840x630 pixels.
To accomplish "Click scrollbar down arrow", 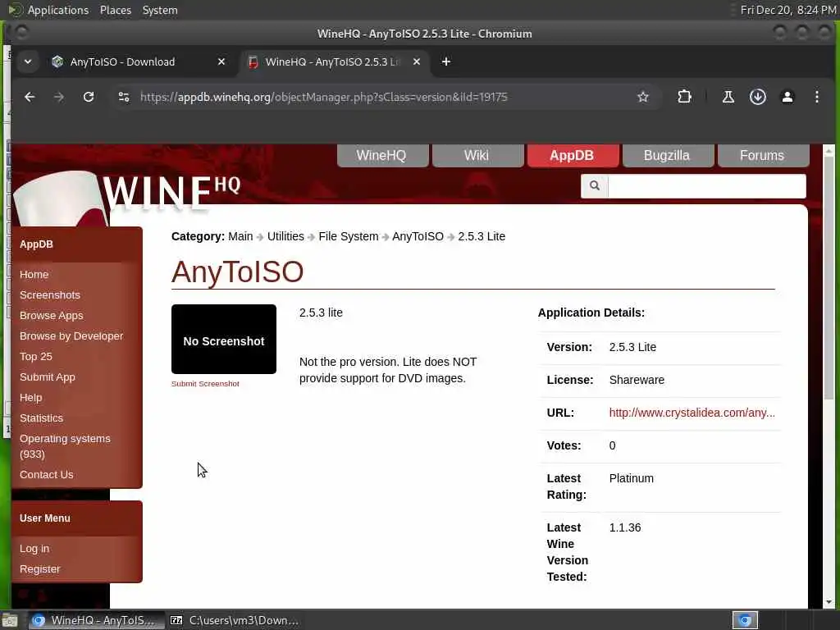I will click(x=829, y=602).
